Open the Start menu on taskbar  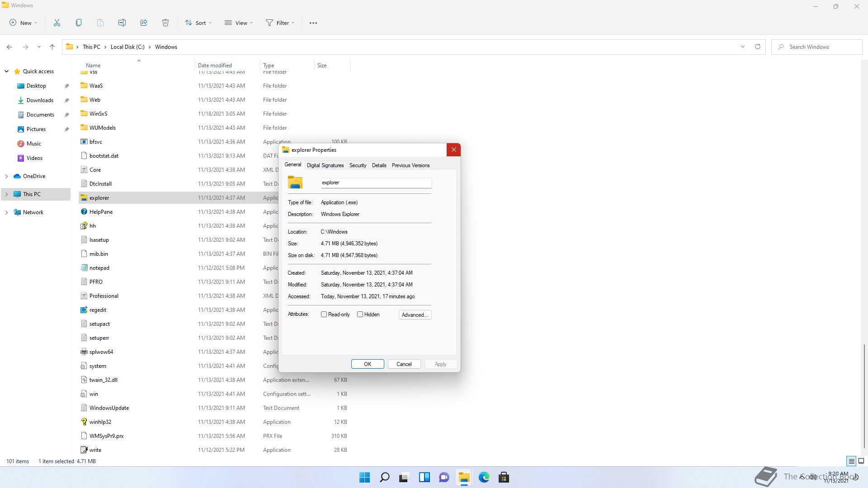[x=364, y=477]
